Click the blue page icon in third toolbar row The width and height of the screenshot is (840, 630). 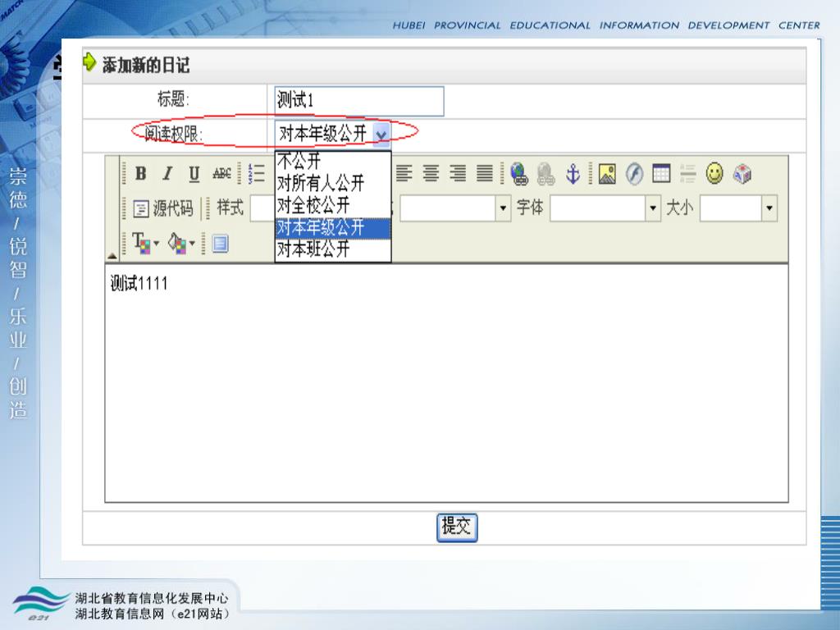[x=220, y=243]
